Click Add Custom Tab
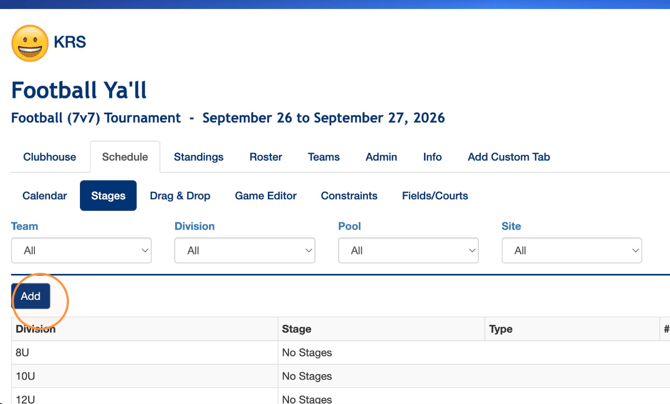 point(509,157)
